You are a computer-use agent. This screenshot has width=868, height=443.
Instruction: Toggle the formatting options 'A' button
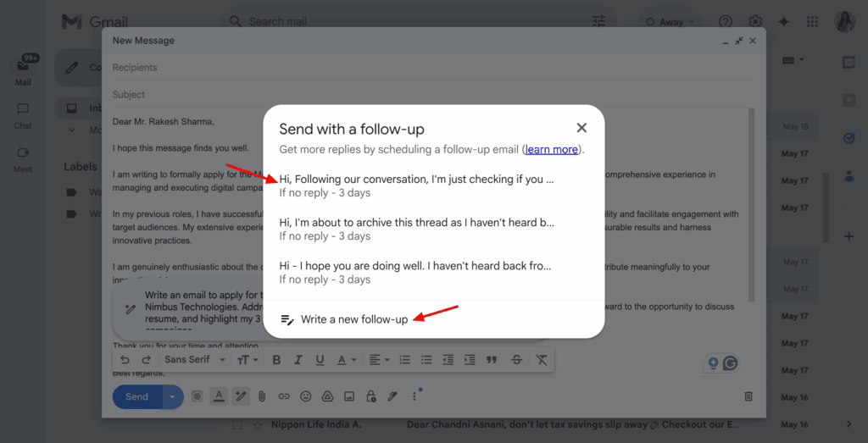[x=220, y=396]
